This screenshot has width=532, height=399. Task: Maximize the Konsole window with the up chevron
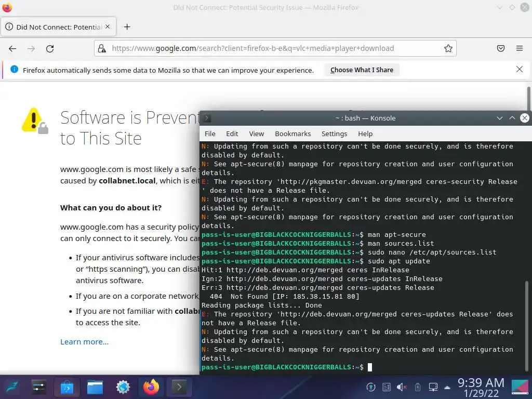pos(512,118)
